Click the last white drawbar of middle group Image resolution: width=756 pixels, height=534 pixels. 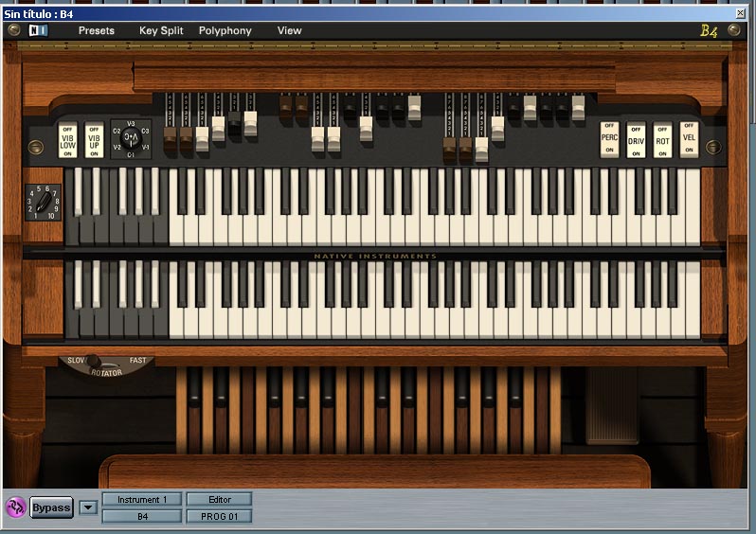tap(415, 106)
